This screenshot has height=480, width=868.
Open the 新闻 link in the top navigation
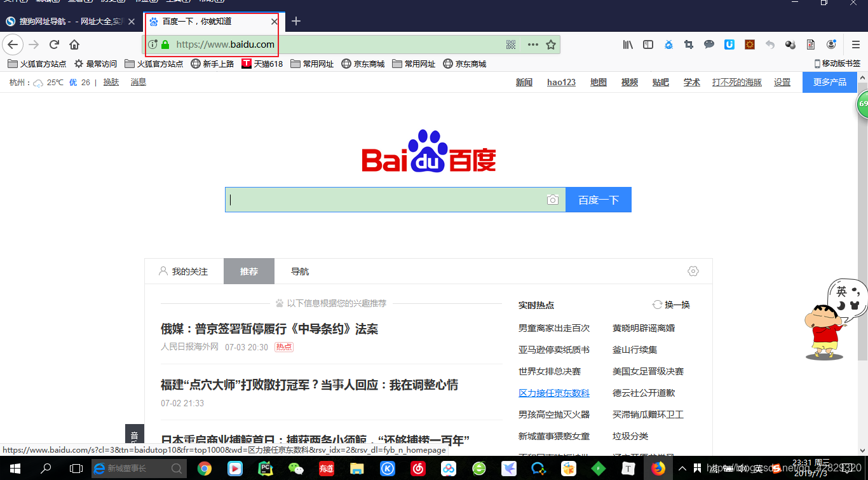pyautogui.click(x=524, y=82)
